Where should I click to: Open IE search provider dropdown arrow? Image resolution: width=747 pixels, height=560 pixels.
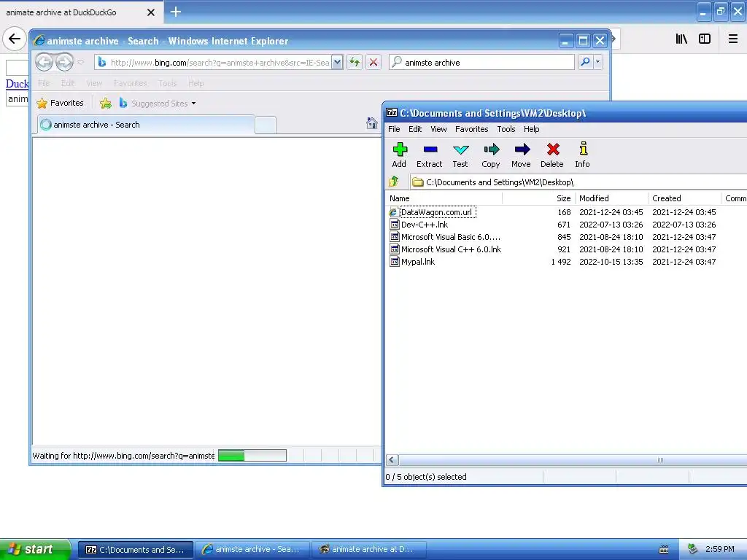tap(597, 62)
